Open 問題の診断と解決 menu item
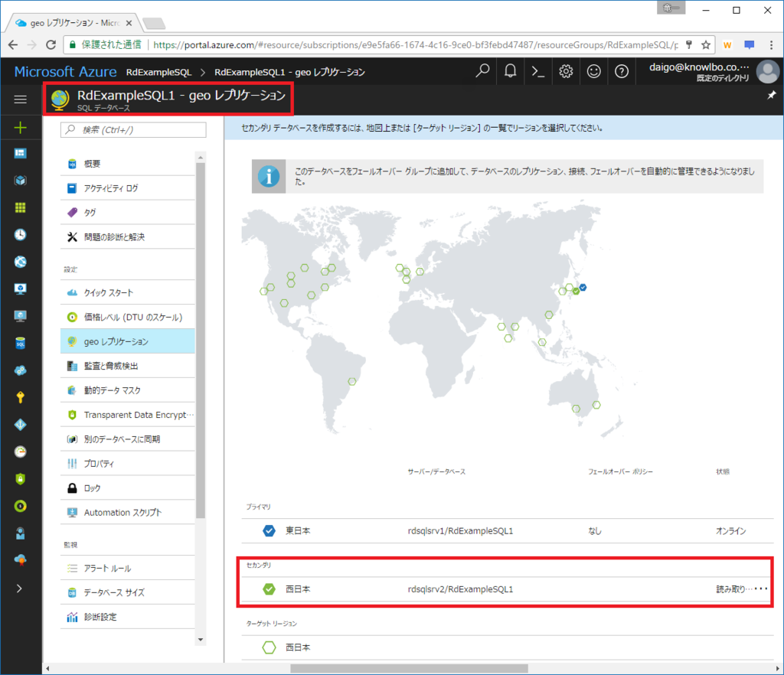Viewport: 784px width, 675px height. tap(128, 236)
